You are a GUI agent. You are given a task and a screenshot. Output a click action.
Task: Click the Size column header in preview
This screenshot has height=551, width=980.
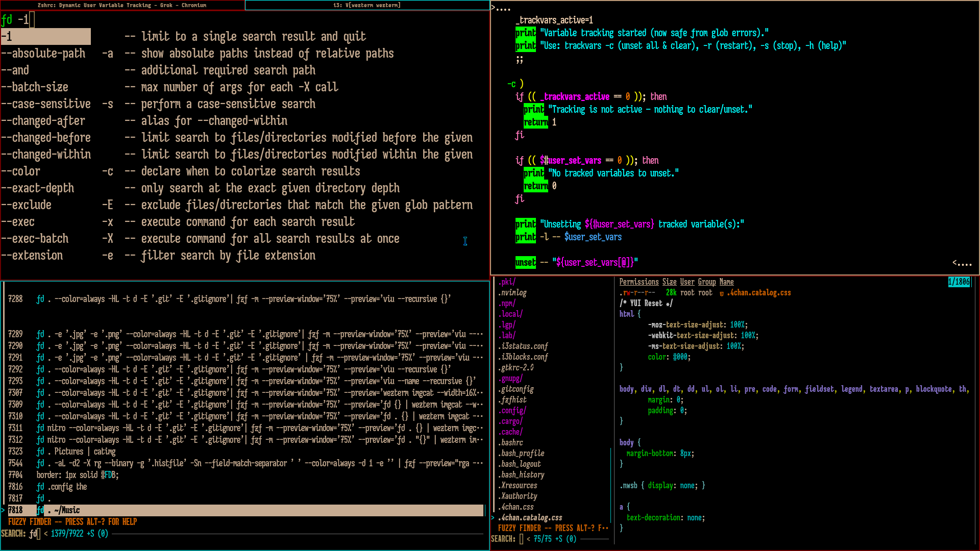[669, 282]
